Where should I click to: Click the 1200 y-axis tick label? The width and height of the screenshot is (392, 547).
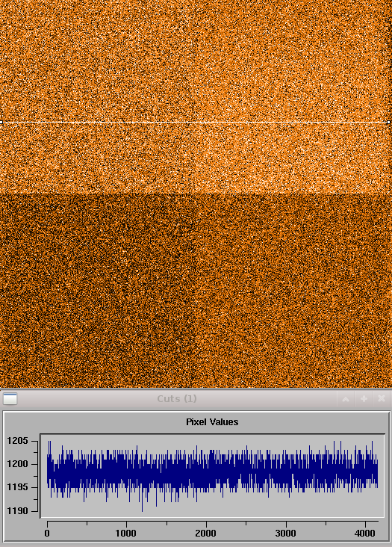click(x=17, y=464)
